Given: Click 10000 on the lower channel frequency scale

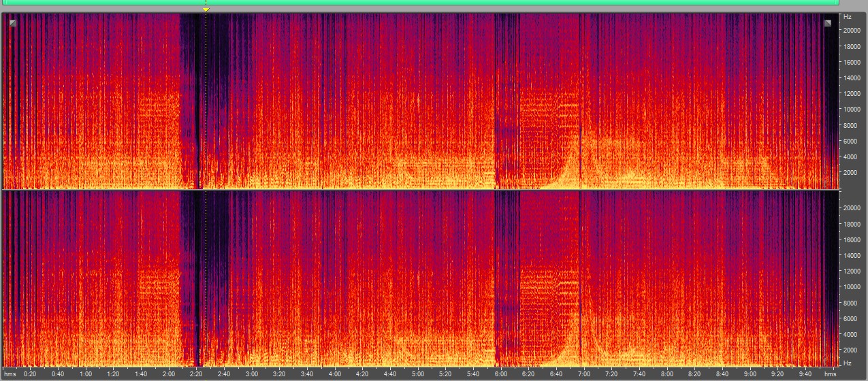Looking at the screenshot, I should tap(853, 286).
